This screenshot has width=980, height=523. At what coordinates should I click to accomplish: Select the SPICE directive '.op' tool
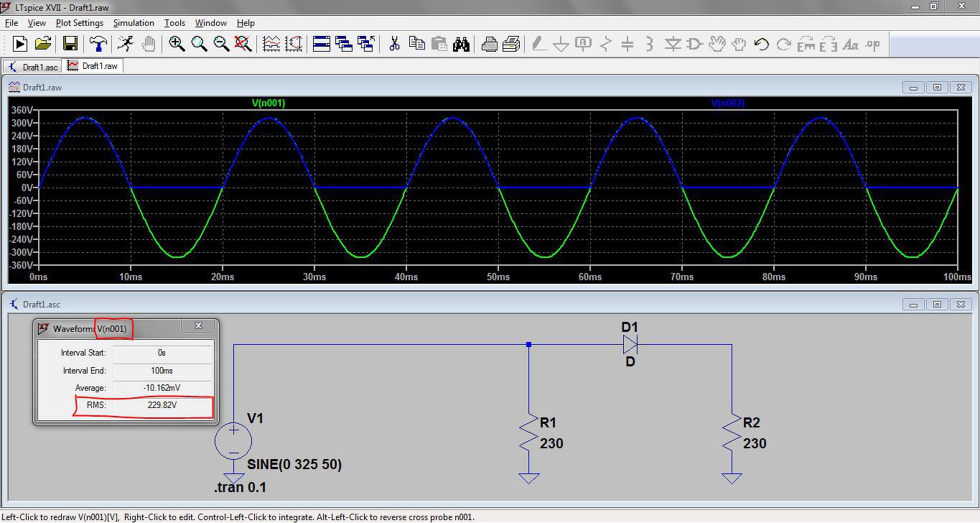coord(872,45)
